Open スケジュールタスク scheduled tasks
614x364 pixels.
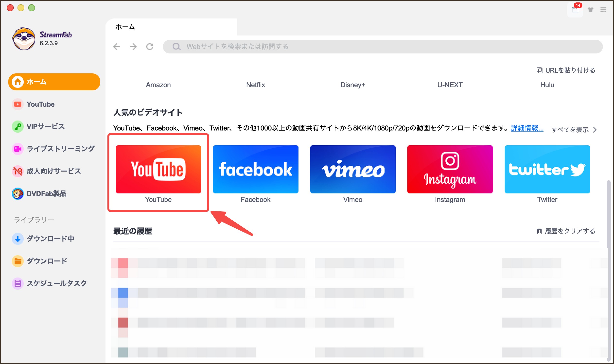coord(54,284)
